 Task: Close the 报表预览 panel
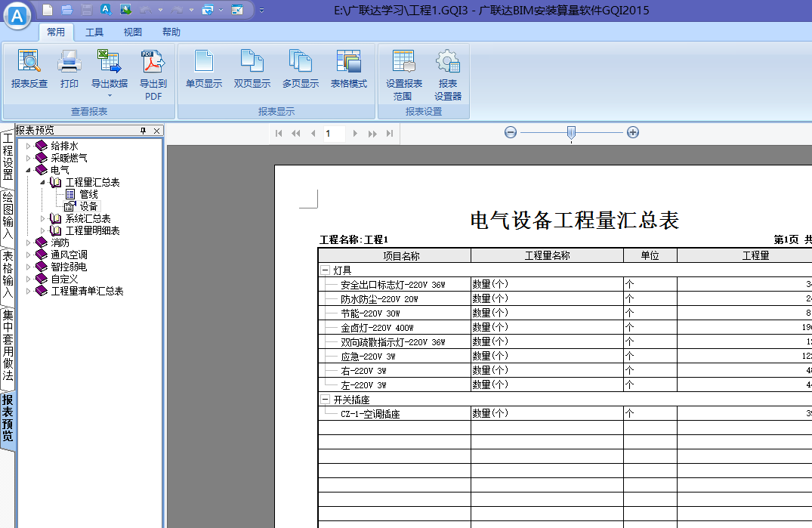[x=156, y=131]
